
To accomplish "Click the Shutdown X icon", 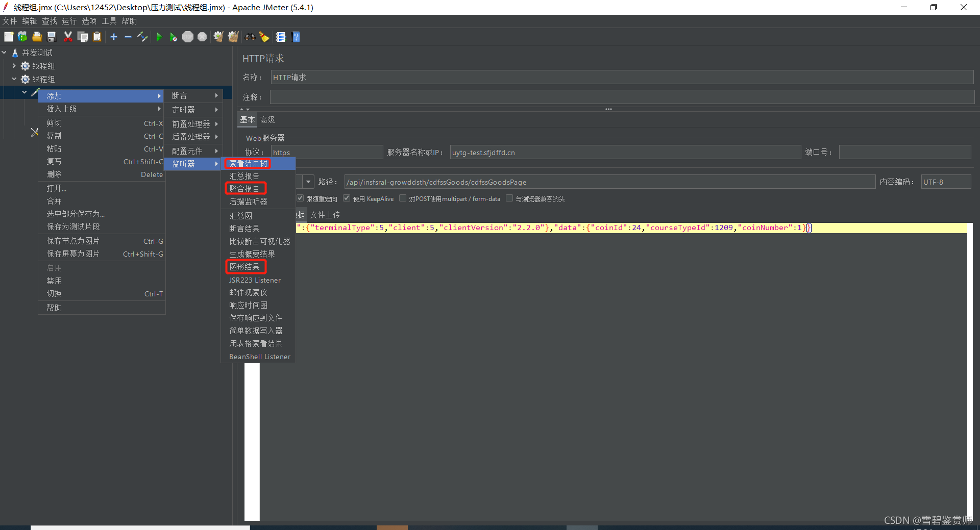I will coord(202,37).
